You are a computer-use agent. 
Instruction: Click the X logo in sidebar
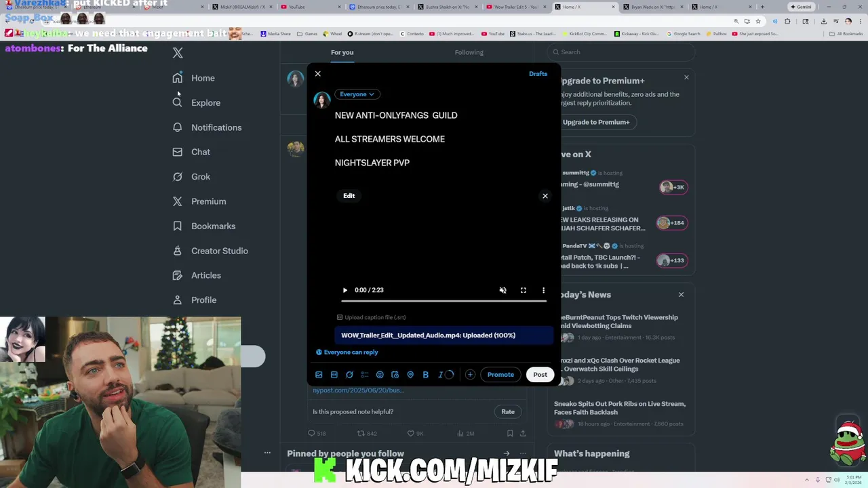[x=178, y=52]
